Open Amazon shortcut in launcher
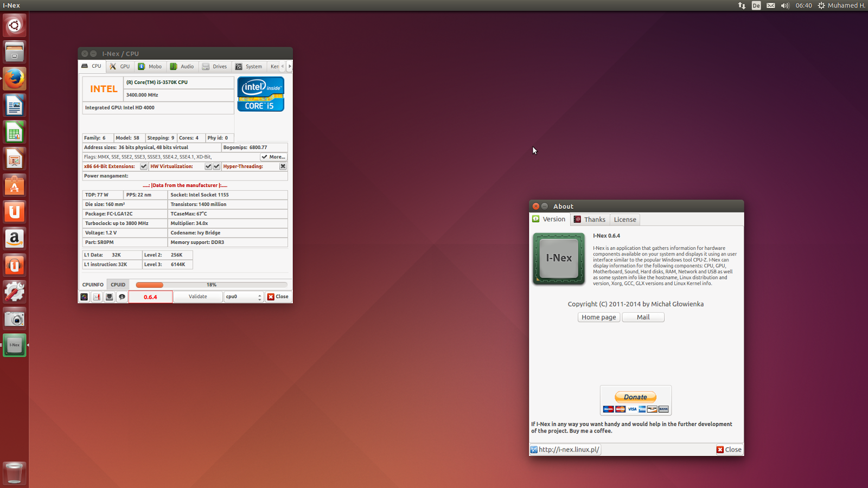 [15, 239]
